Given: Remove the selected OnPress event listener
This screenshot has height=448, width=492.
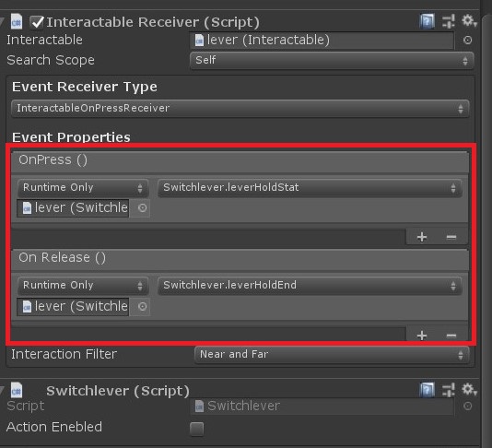Looking at the screenshot, I should click(451, 237).
